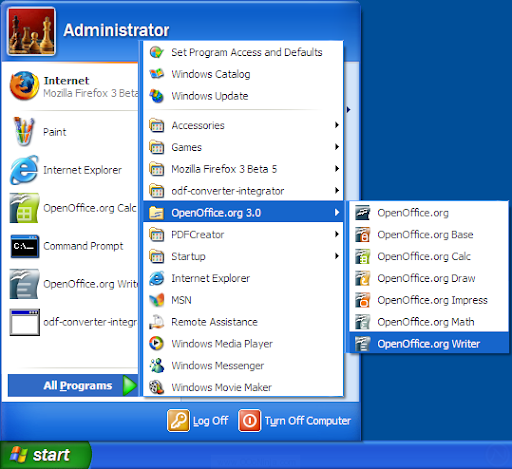Click the Paint text in left pane

tap(55, 132)
